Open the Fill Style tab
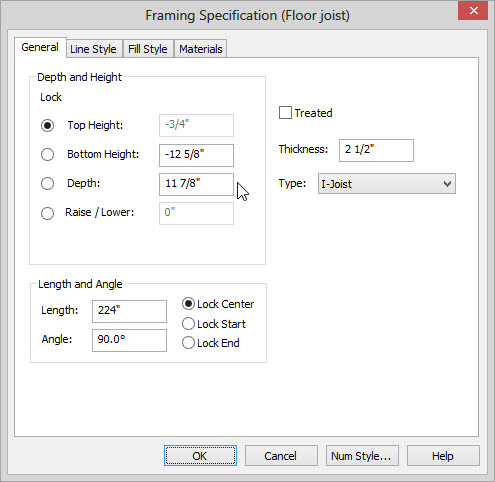The image size is (495, 482). [148, 49]
